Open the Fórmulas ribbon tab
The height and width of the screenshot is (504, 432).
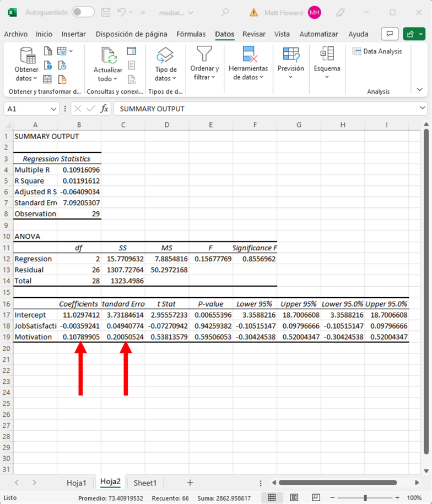(x=191, y=34)
